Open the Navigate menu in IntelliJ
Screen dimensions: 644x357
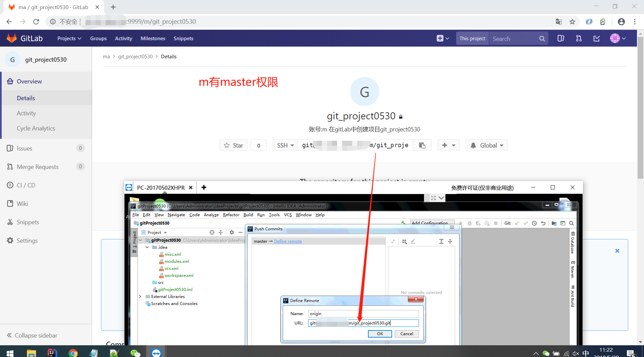pyautogui.click(x=176, y=215)
